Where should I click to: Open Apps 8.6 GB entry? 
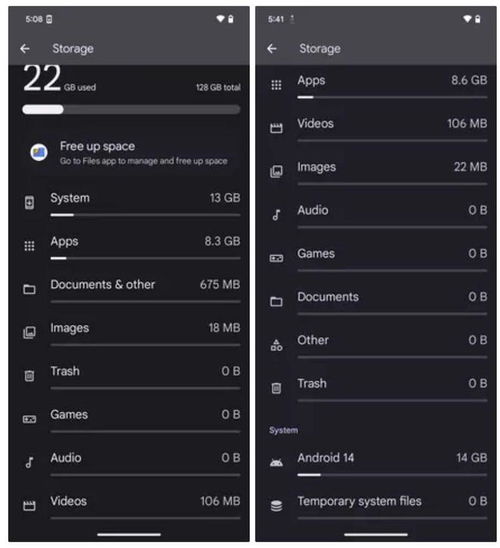coord(376,85)
